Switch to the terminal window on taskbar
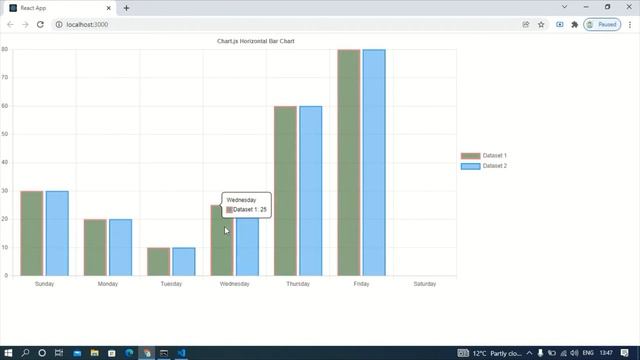Screen dimensions: 640x360 pyautogui.click(x=164, y=353)
